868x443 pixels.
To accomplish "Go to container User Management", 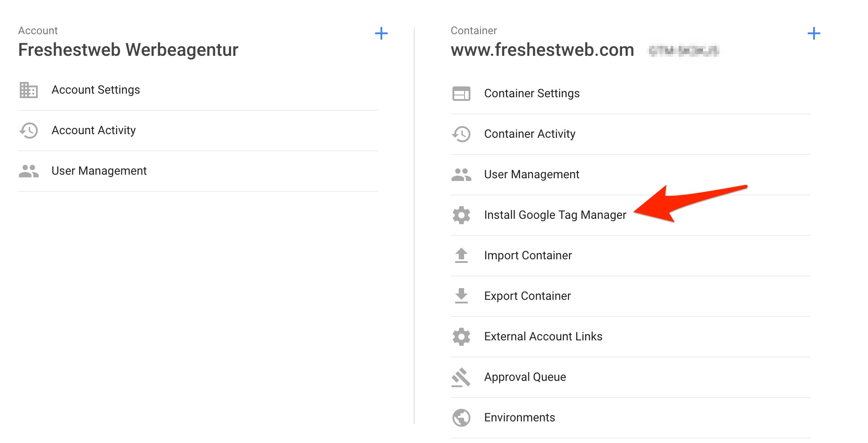I will click(x=532, y=175).
